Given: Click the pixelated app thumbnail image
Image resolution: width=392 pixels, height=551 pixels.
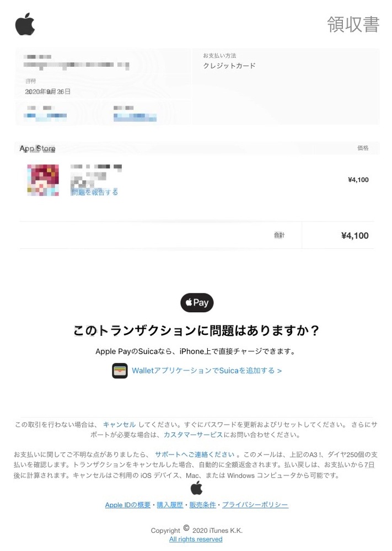Looking at the screenshot, I should 43,180.
